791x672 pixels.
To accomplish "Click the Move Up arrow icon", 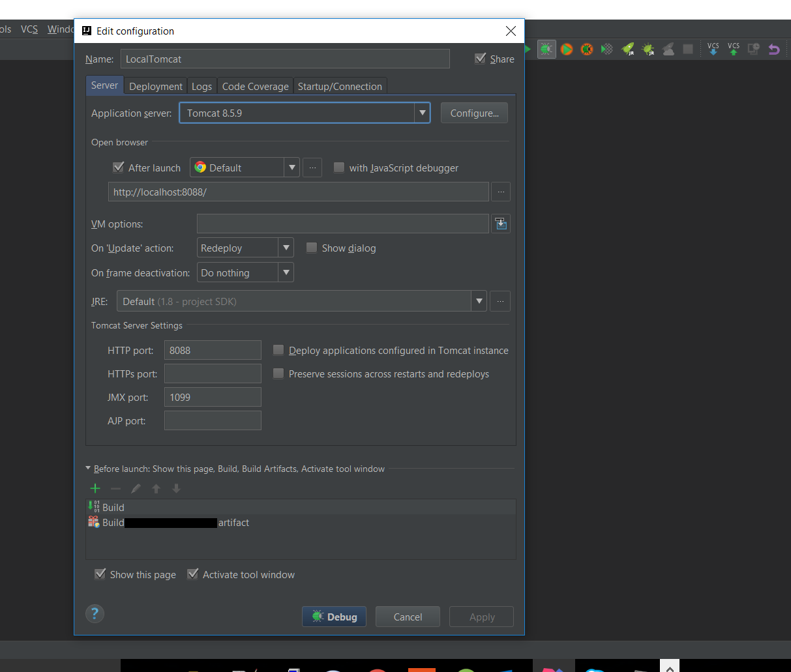I will pyautogui.click(x=156, y=488).
